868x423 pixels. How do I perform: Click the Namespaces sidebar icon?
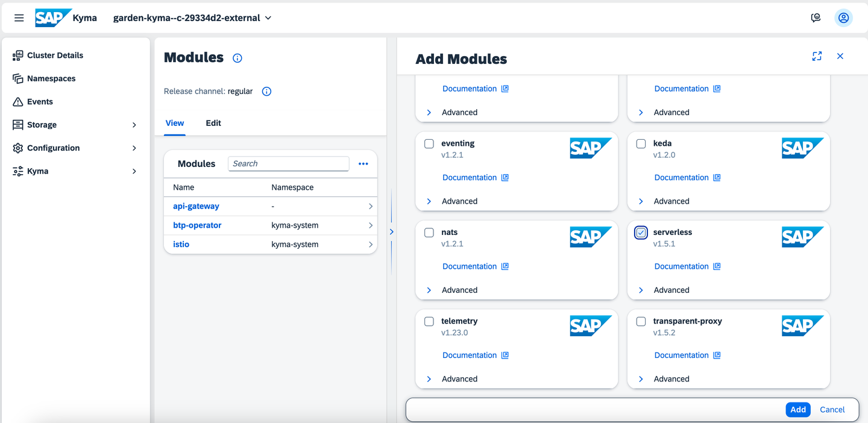click(x=18, y=79)
